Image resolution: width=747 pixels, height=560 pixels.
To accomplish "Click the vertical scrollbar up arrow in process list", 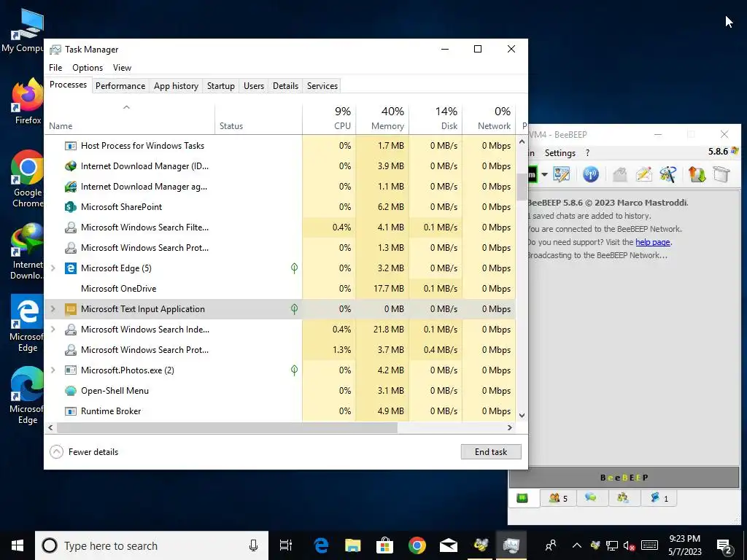I will pos(522,141).
